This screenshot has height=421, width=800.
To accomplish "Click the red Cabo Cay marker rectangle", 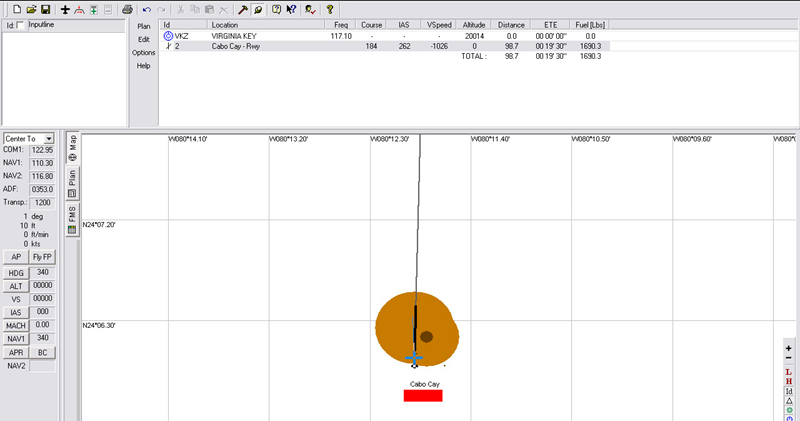I will tap(422, 396).
